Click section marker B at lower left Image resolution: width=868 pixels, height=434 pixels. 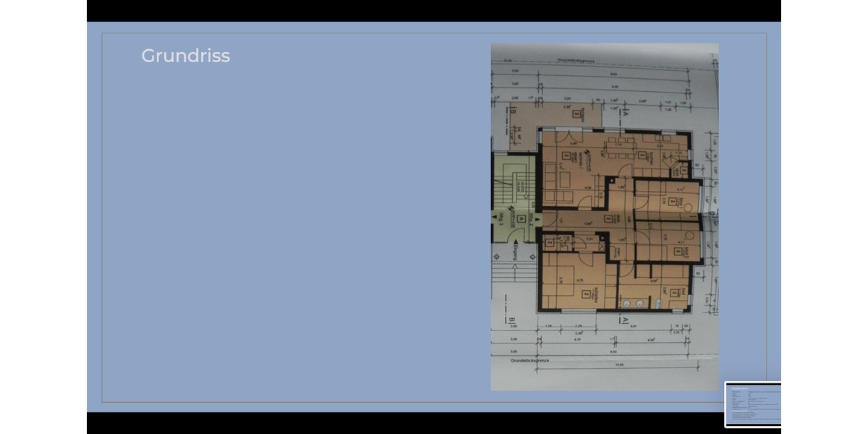pos(511,320)
